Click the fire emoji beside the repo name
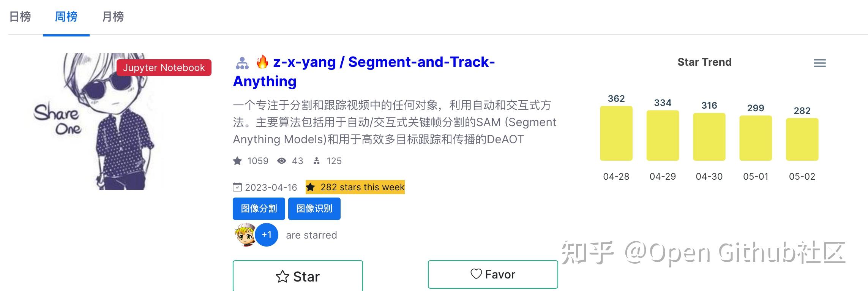Screen dimensions: 868x291 [x=263, y=62]
